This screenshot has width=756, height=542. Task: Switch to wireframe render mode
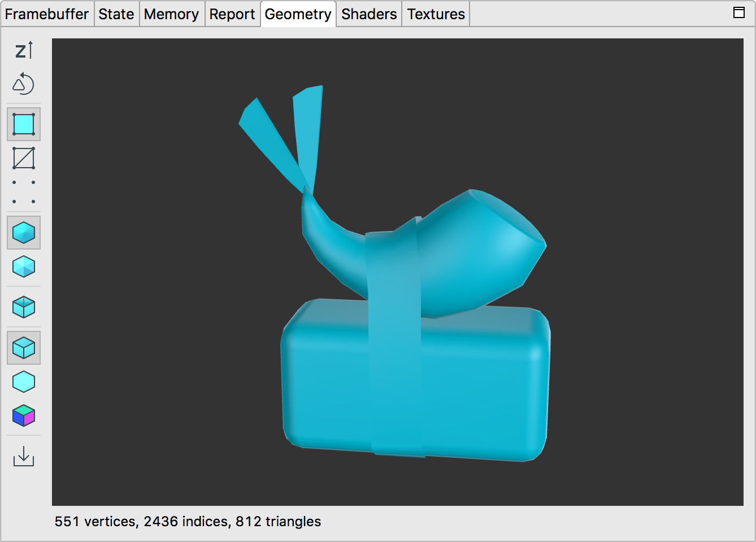(24, 158)
